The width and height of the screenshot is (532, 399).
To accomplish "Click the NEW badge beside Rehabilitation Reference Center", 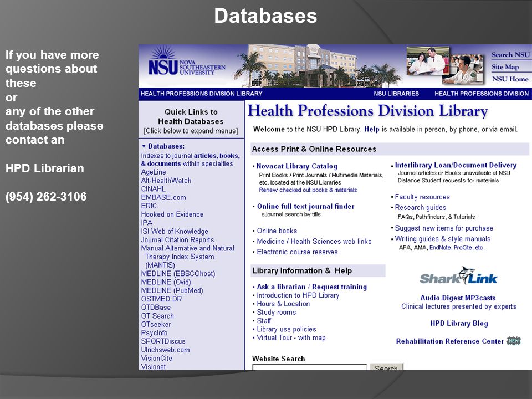I will (513, 341).
